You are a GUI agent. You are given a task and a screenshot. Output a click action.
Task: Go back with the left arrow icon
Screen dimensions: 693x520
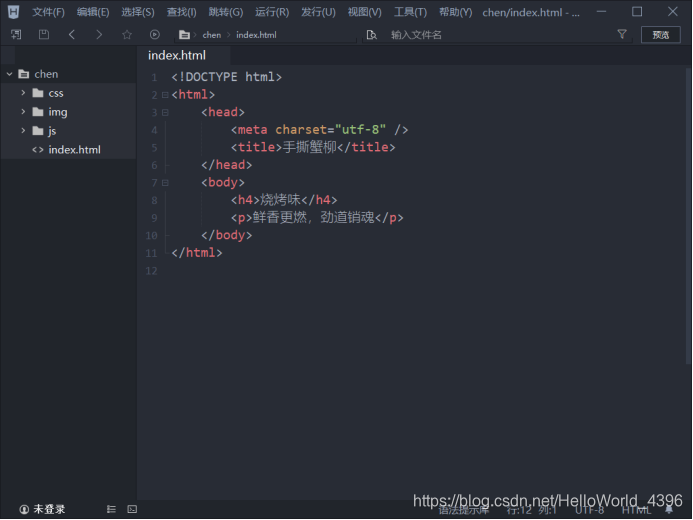[72, 34]
